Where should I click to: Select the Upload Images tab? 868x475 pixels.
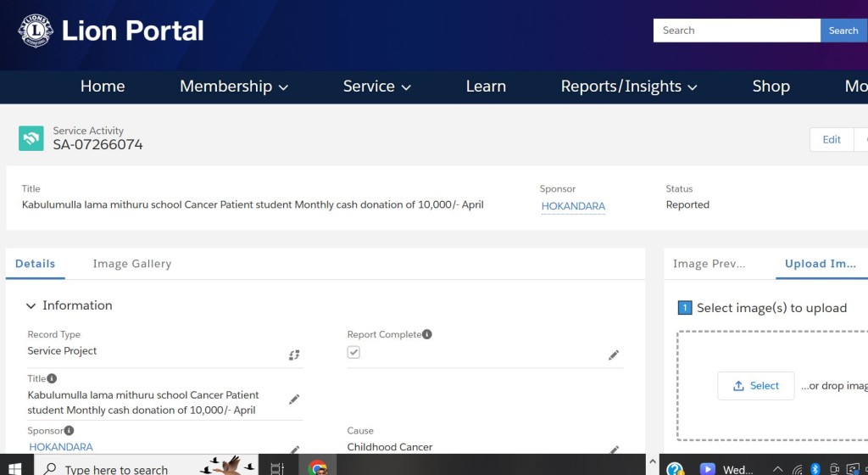tap(820, 264)
